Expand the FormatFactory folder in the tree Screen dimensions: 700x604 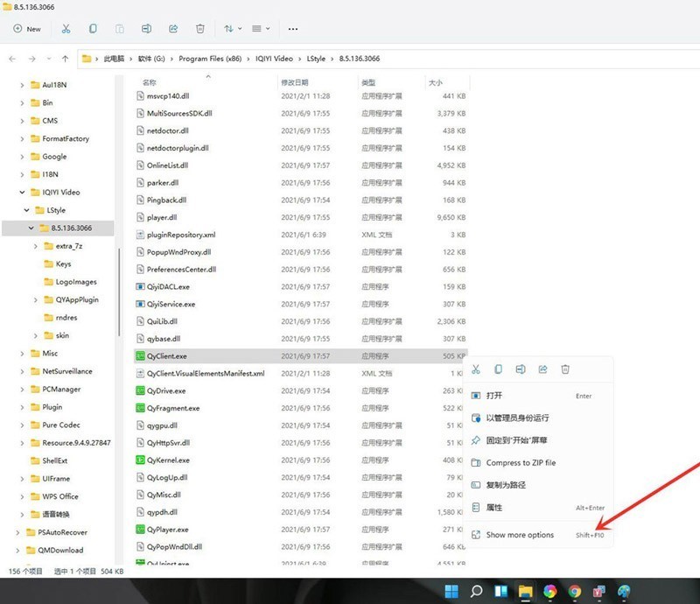pos(22,139)
